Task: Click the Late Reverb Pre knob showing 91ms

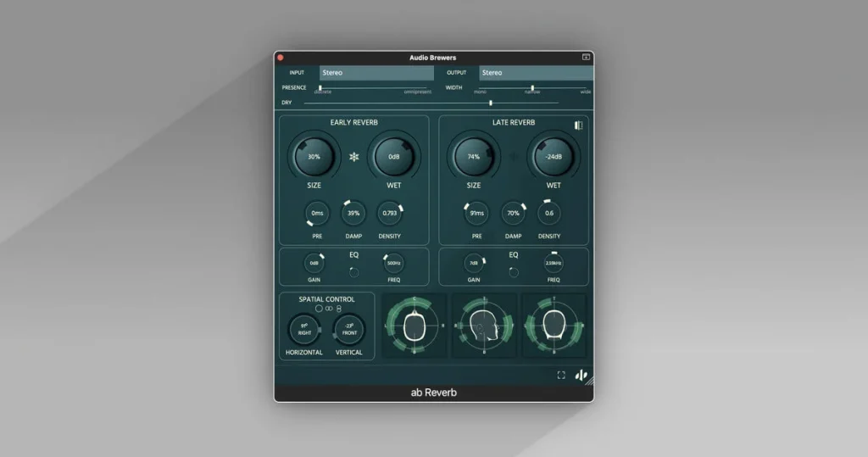Action: pos(476,214)
